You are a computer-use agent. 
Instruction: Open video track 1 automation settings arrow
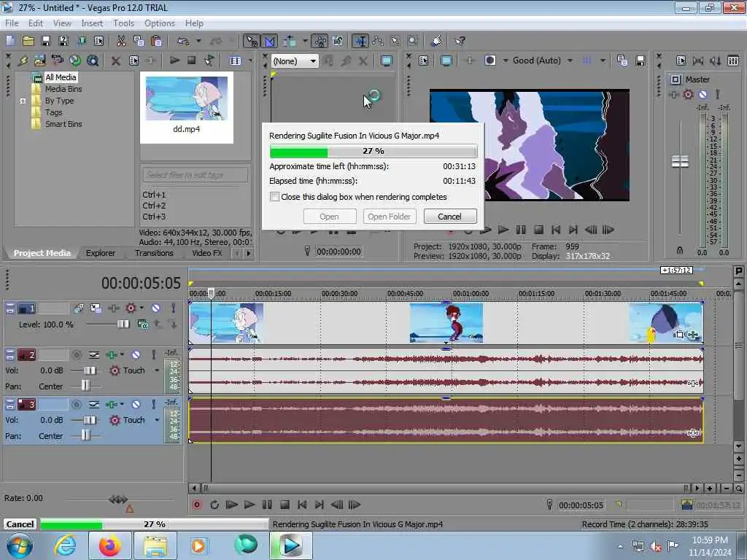click(x=142, y=308)
